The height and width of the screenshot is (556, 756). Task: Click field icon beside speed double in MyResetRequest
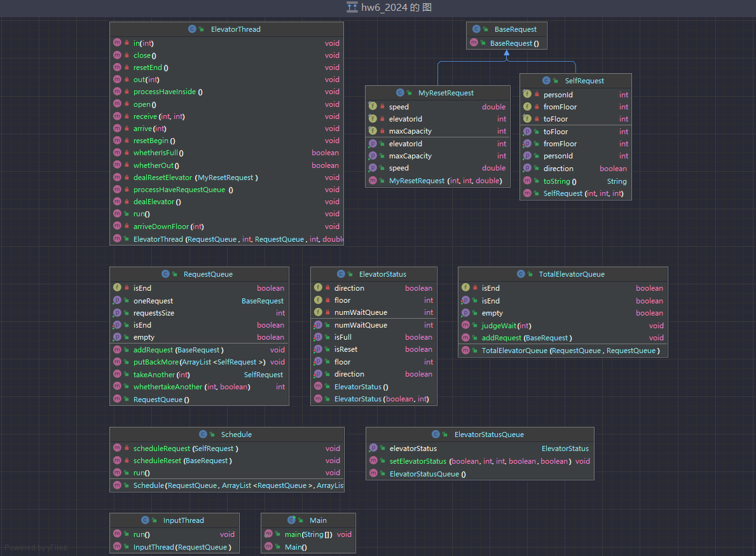pos(373,106)
